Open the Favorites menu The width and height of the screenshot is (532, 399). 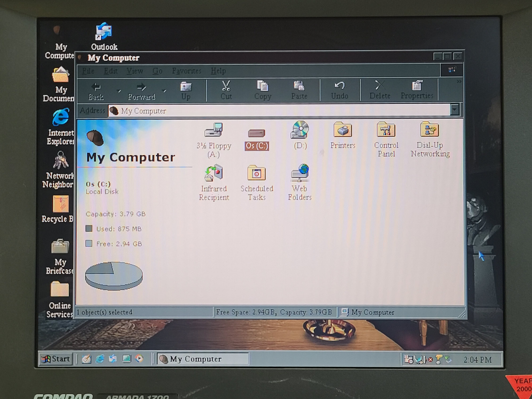click(x=187, y=71)
